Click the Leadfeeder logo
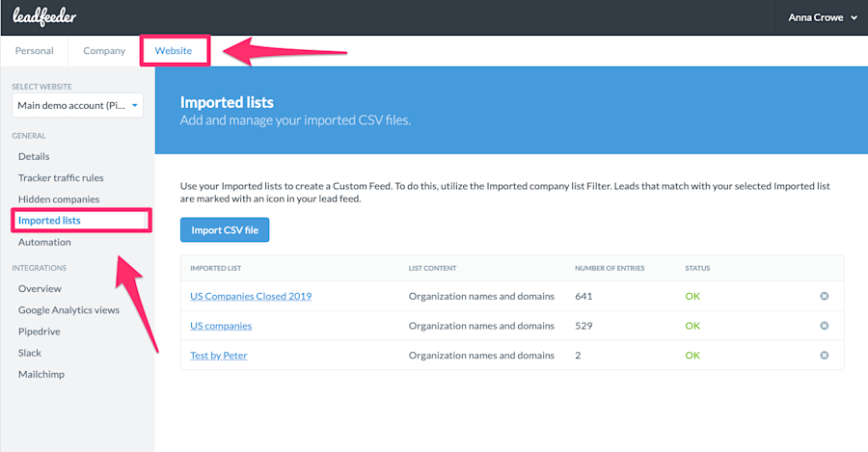The image size is (868, 452). pos(44,16)
